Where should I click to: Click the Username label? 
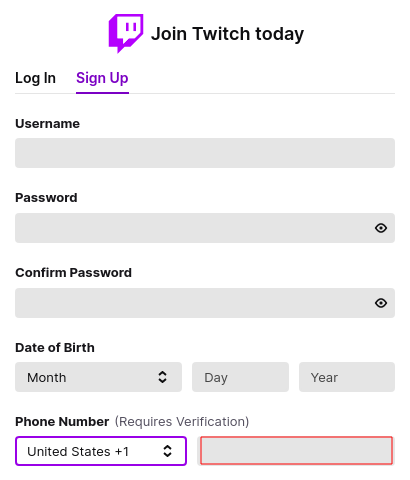[x=47, y=124]
